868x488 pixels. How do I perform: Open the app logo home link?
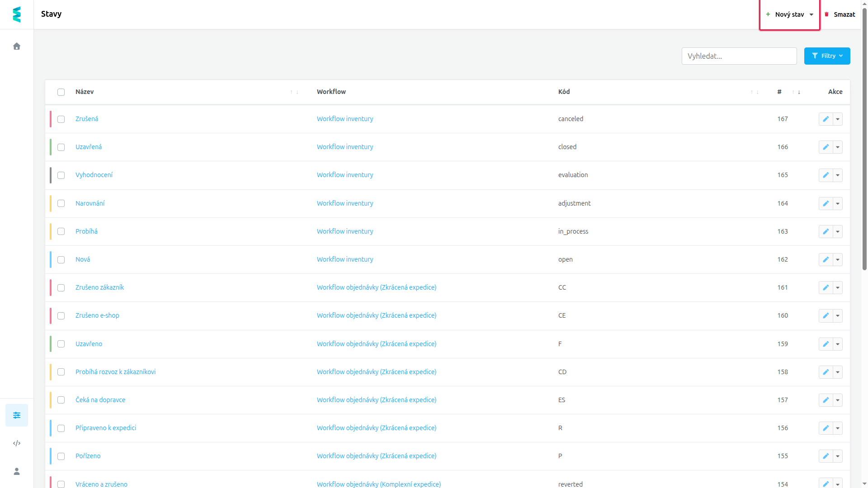(17, 14)
